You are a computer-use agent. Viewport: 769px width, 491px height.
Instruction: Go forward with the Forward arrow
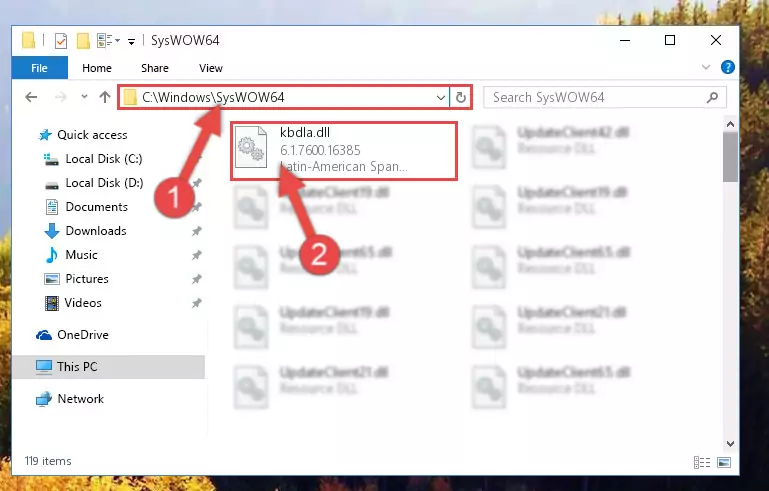click(61, 97)
